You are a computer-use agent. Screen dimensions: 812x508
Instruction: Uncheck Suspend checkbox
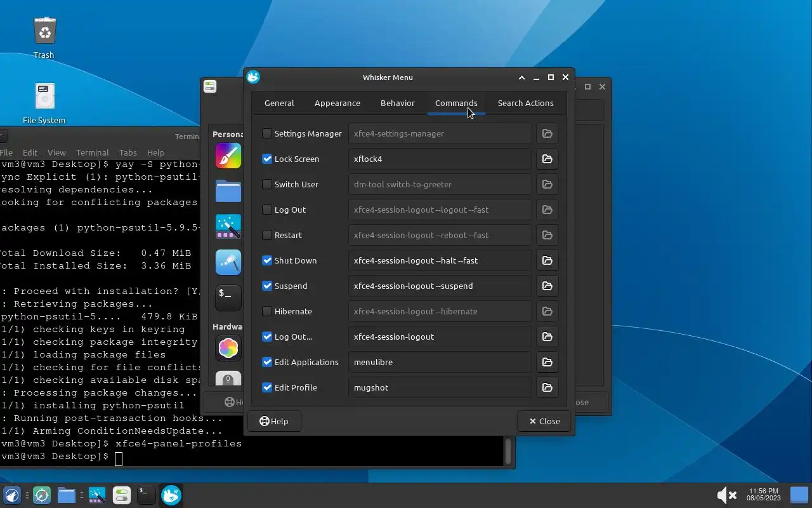point(267,286)
